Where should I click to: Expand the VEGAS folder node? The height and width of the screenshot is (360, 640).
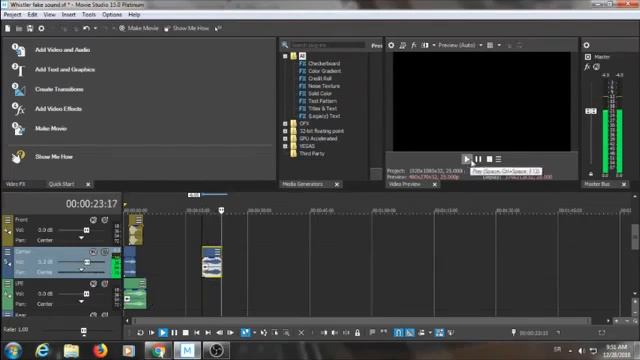click(x=285, y=146)
